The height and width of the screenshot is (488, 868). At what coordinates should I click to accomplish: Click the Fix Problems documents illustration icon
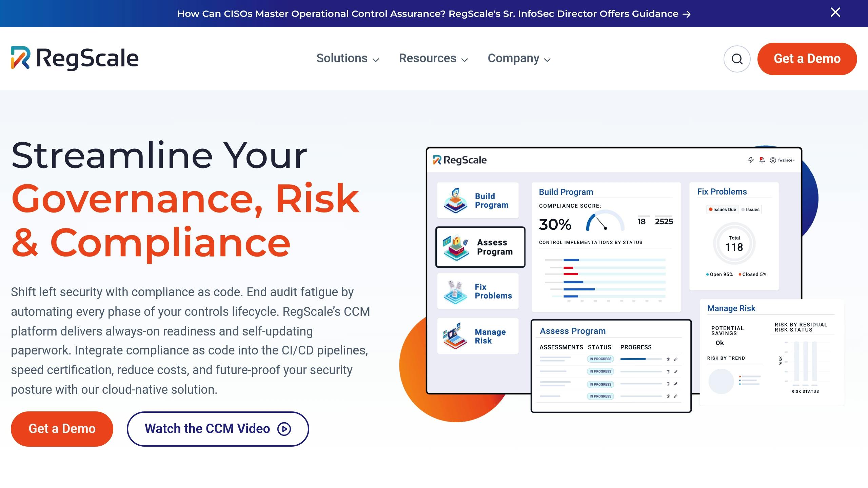[x=455, y=292]
